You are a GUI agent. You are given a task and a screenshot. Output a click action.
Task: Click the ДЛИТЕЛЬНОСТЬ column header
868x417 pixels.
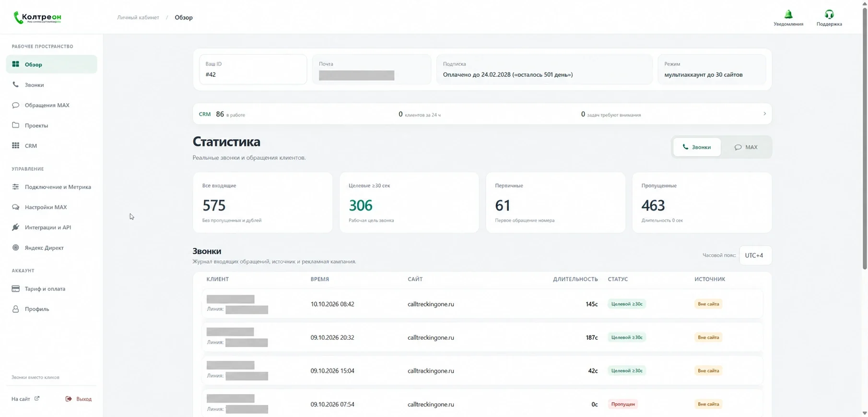point(575,279)
